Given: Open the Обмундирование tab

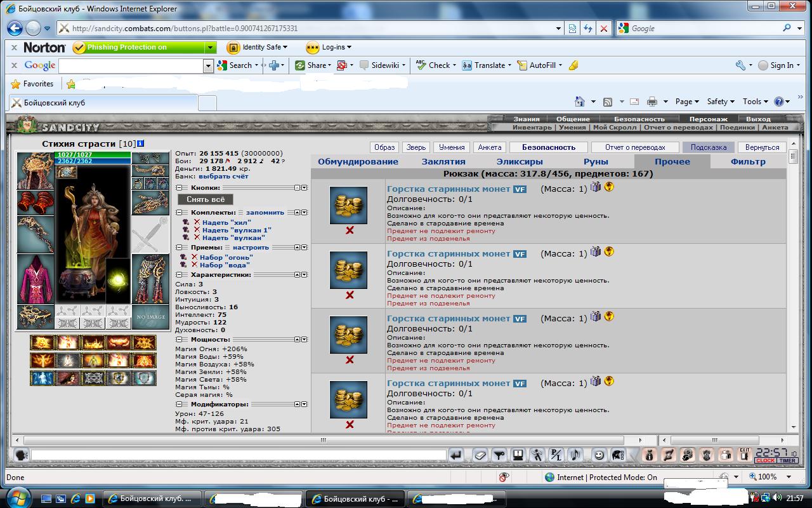Looking at the screenshot, I should pyautogui.click(x=358, y=161).
